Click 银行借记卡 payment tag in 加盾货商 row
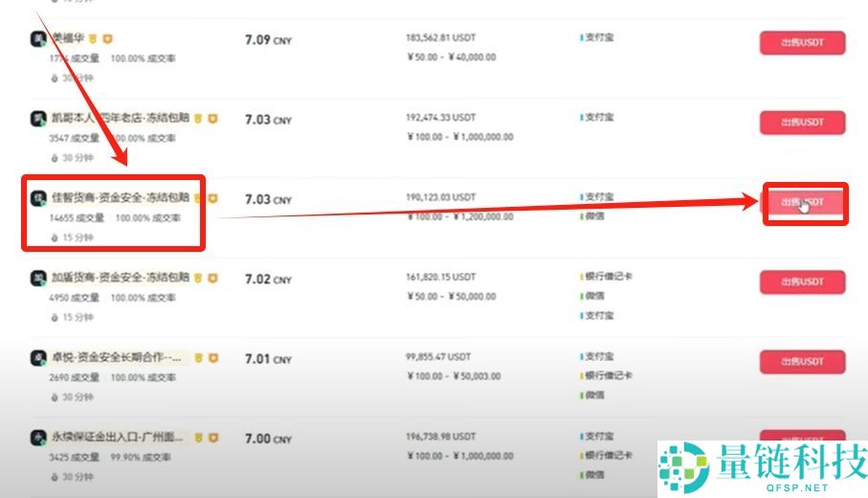This screenshot has width=868, height=498. point(608,277)
